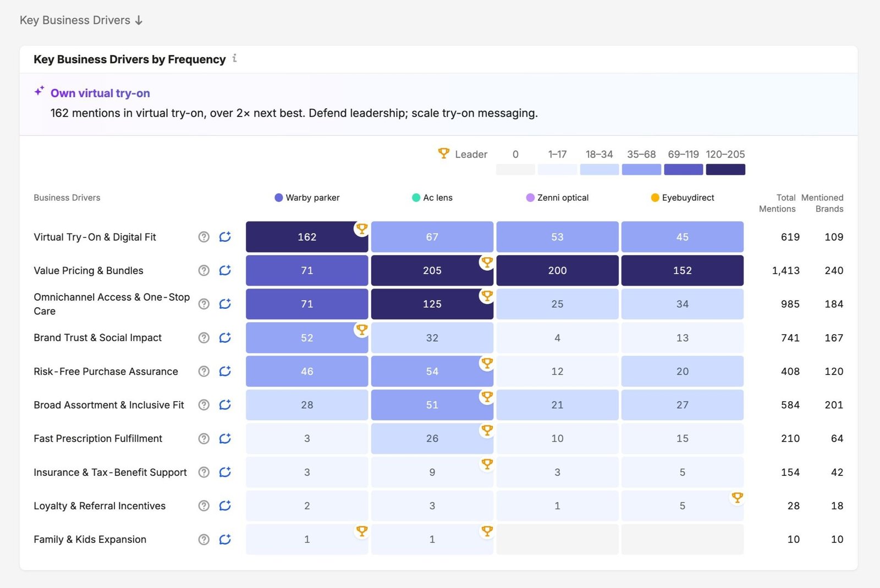Click the Ac lens 67 cell
The image size is (880, 588).
pyautogui.click(x=432, y=237)
